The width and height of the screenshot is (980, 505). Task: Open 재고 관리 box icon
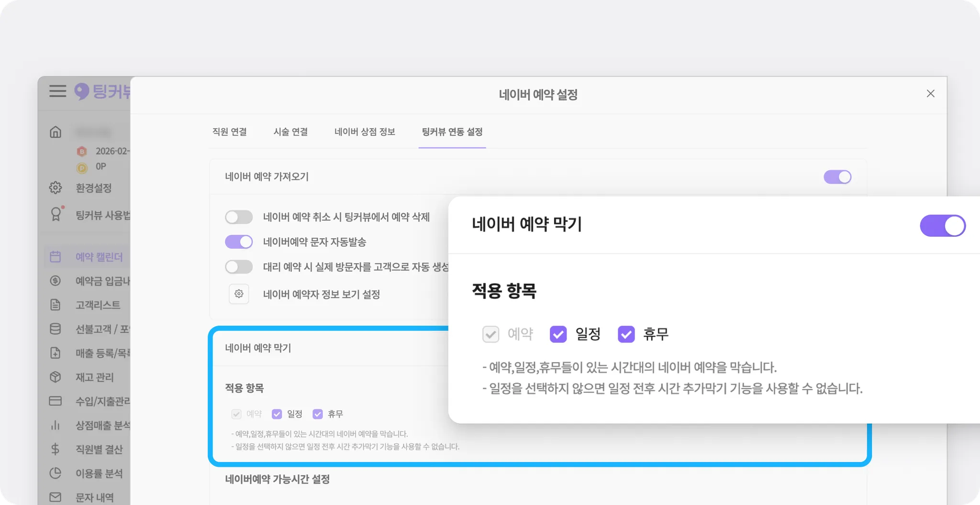tap(56, 377)
